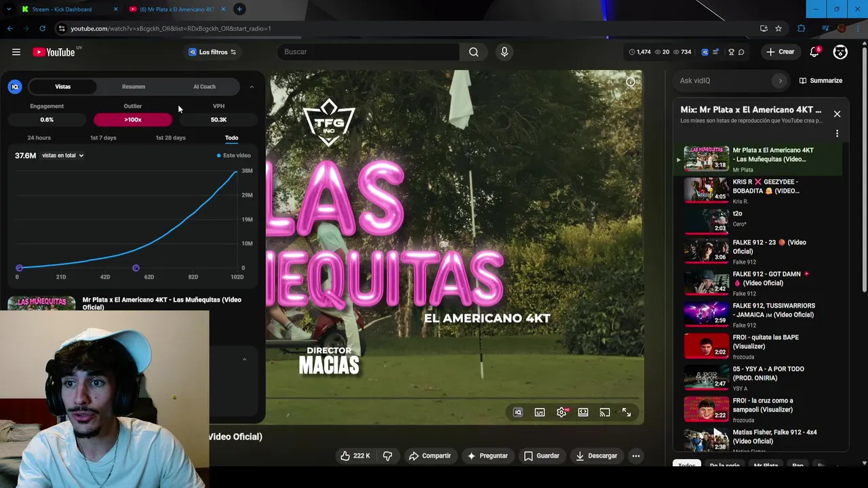This screenshot has width=868, height=488.
Task: Open YouTube notifications bell
Action: coord(814,52)
